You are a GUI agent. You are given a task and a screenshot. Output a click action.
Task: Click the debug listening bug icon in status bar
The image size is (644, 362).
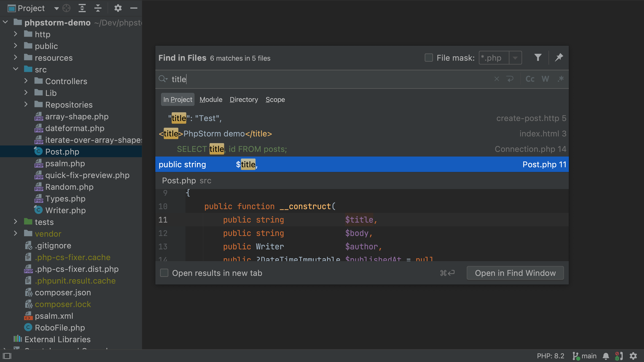click(x=619, y=356)
